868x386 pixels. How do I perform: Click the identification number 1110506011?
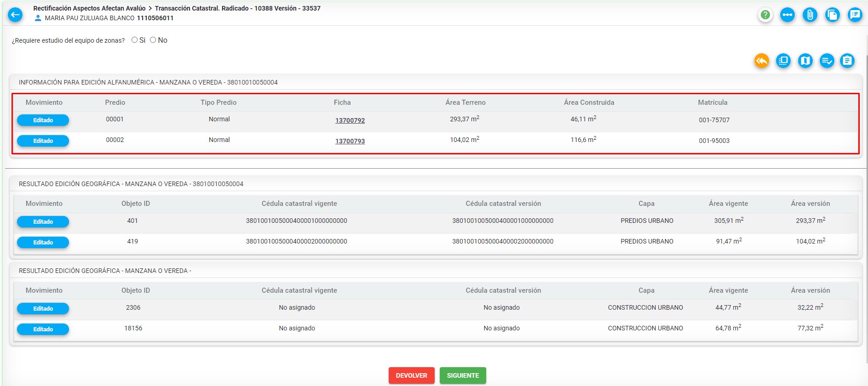click(155, 18)
